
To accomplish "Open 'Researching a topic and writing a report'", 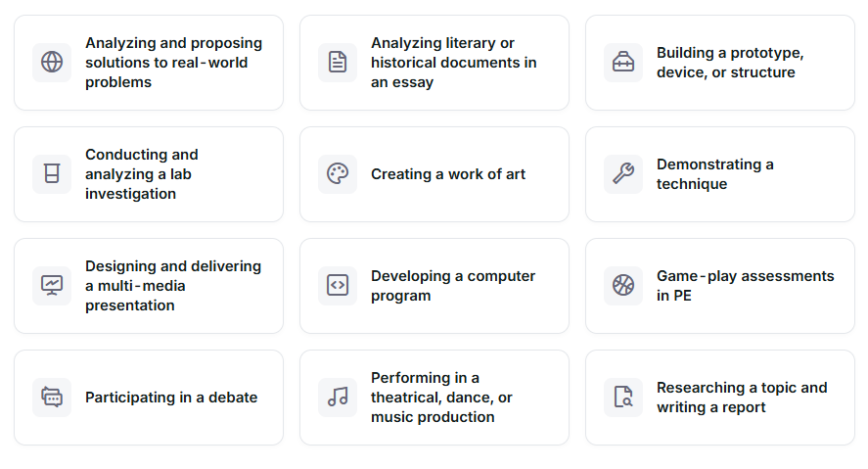I will click(x=720, y=398).
